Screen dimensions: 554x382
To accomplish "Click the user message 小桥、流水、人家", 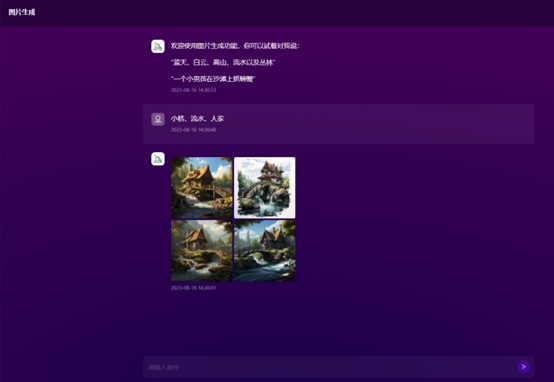I will tap(198, 118).
